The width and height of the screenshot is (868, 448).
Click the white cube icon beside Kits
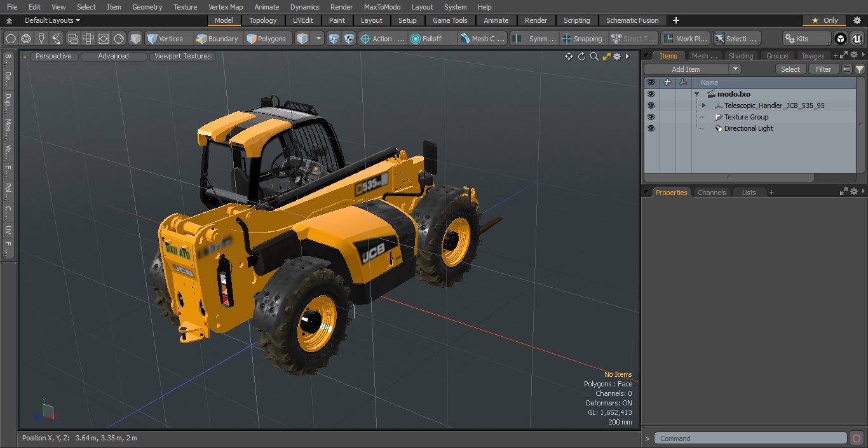[841, 39]
